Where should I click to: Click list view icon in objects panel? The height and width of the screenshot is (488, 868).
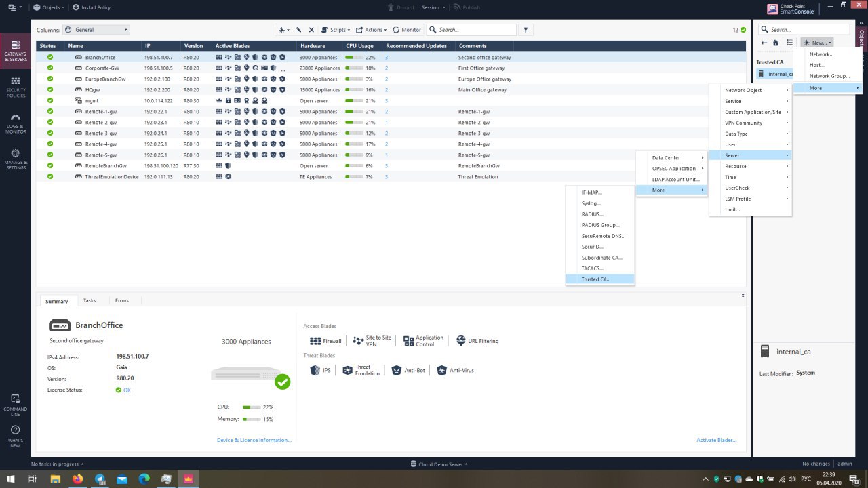point(789,42)
